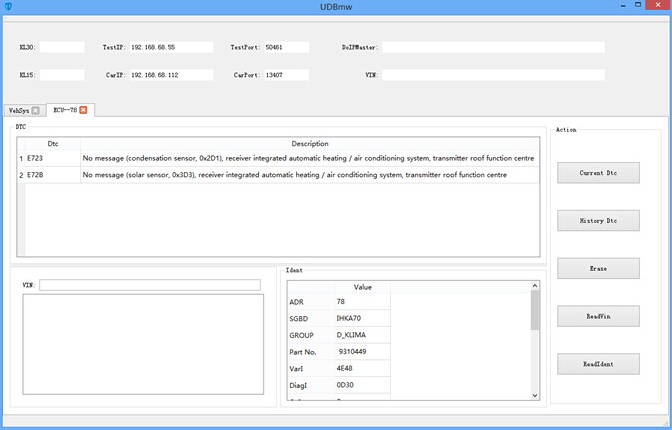Screen dimensions: 672x430
Task: Focus the KL30 input field
Action: tap(62, 47)
